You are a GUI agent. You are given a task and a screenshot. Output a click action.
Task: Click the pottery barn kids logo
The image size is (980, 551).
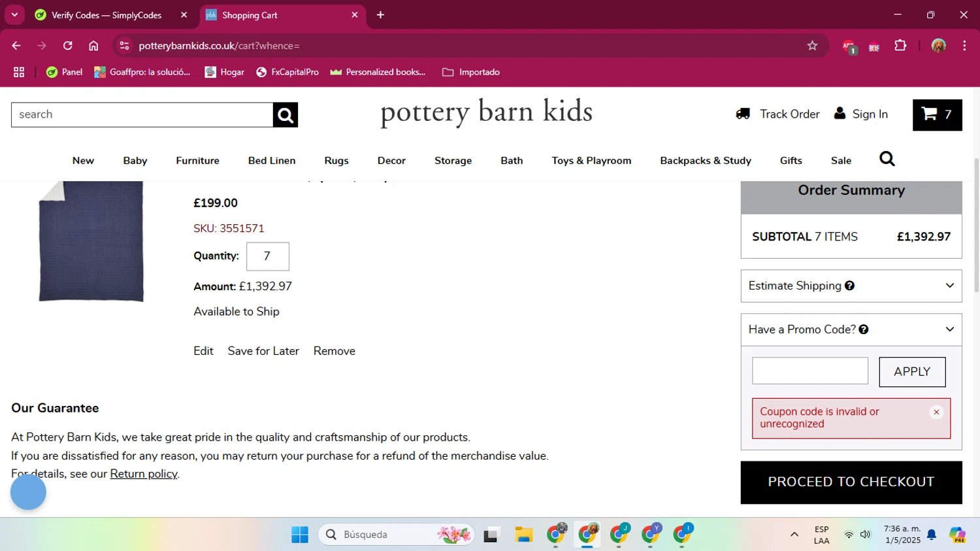click(x=487, y=112)
